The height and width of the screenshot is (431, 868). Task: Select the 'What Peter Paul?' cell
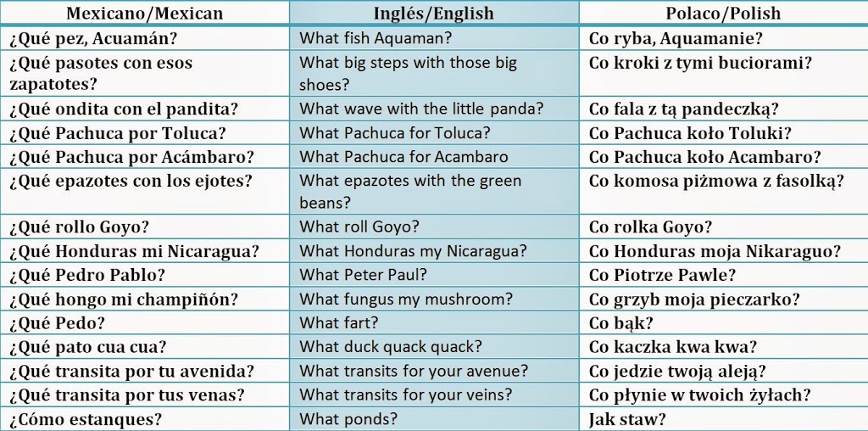(x=434, y=275)
